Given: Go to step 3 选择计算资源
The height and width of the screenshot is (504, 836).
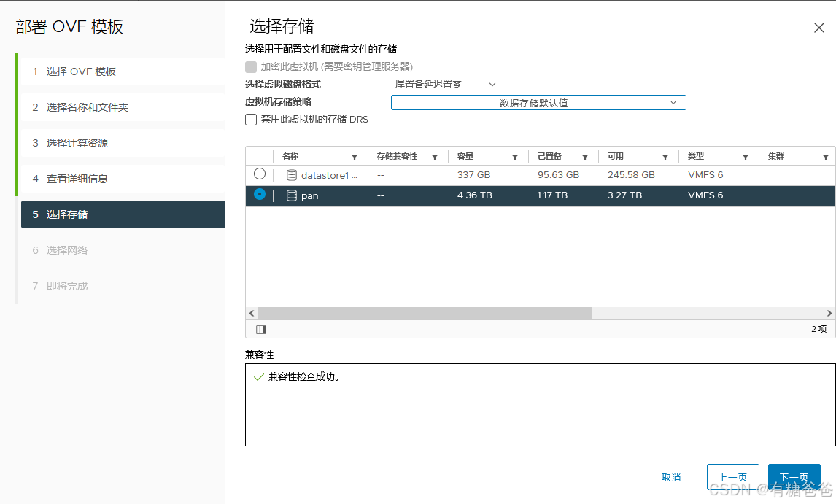Looking at the screenshot, I should click(x=123, y=143).
